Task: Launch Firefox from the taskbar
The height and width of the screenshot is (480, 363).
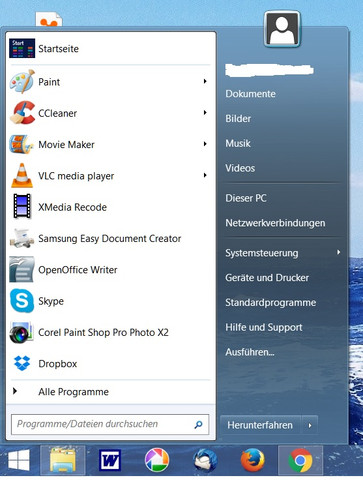Action: [253, 460]
